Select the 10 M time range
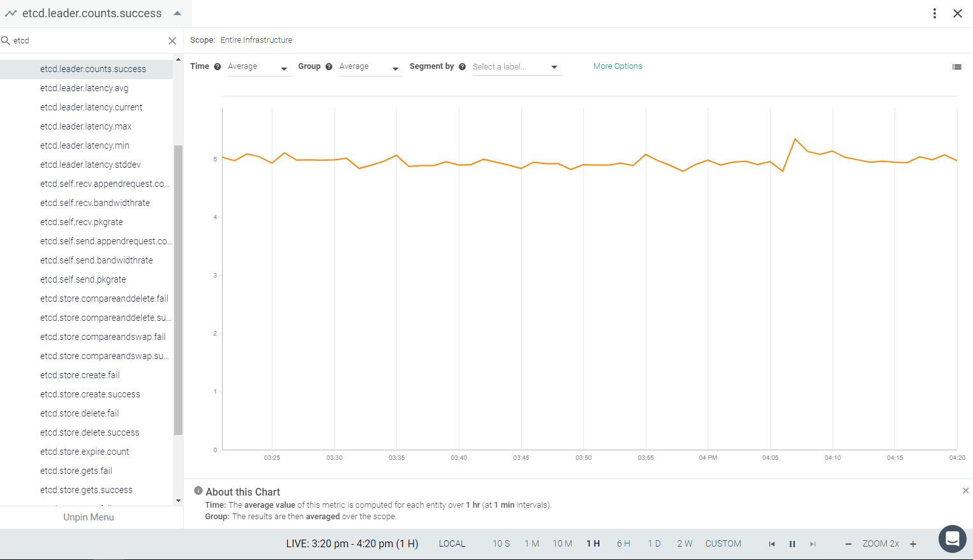 click(562, 544)
